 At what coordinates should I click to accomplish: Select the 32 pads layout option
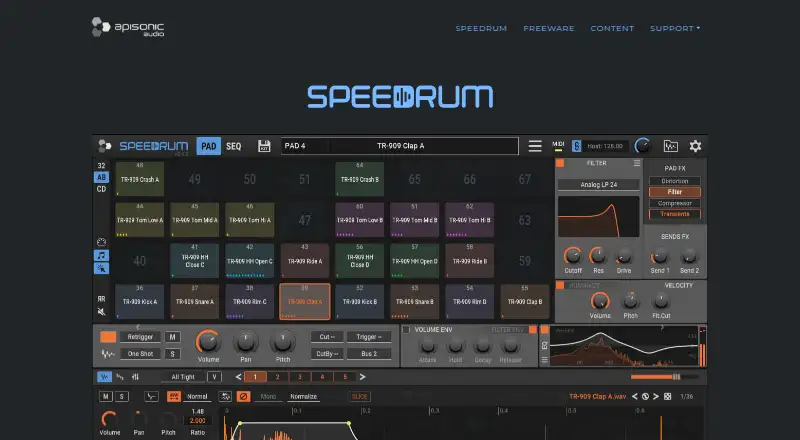pyautogui.click(x=101, y=165)
